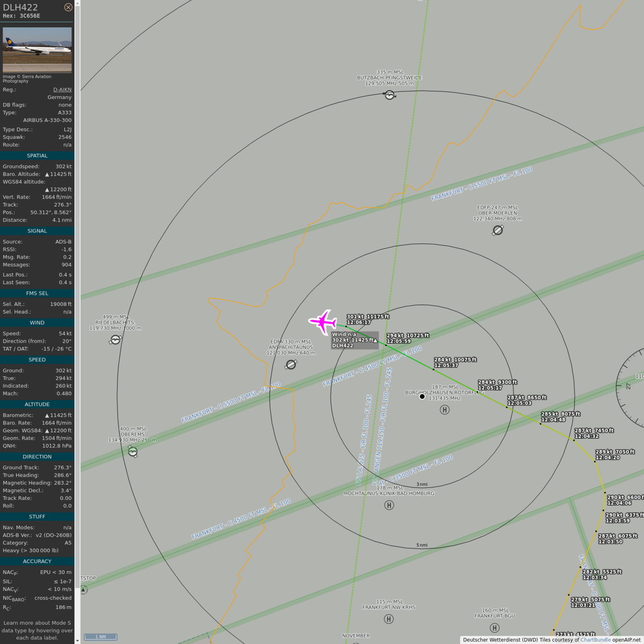
Task: Select the Burgholzhausen Rotorflug heliport icon
Action: coord(445,410)
